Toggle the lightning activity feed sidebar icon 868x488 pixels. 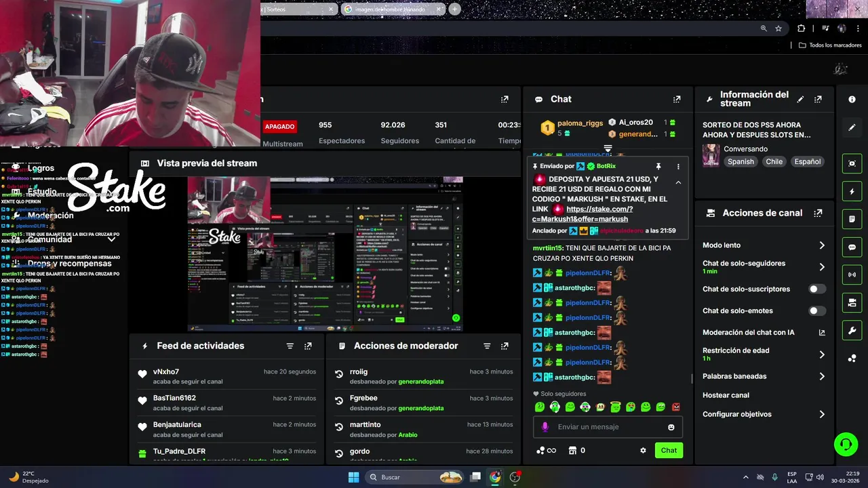pos(852,191)
